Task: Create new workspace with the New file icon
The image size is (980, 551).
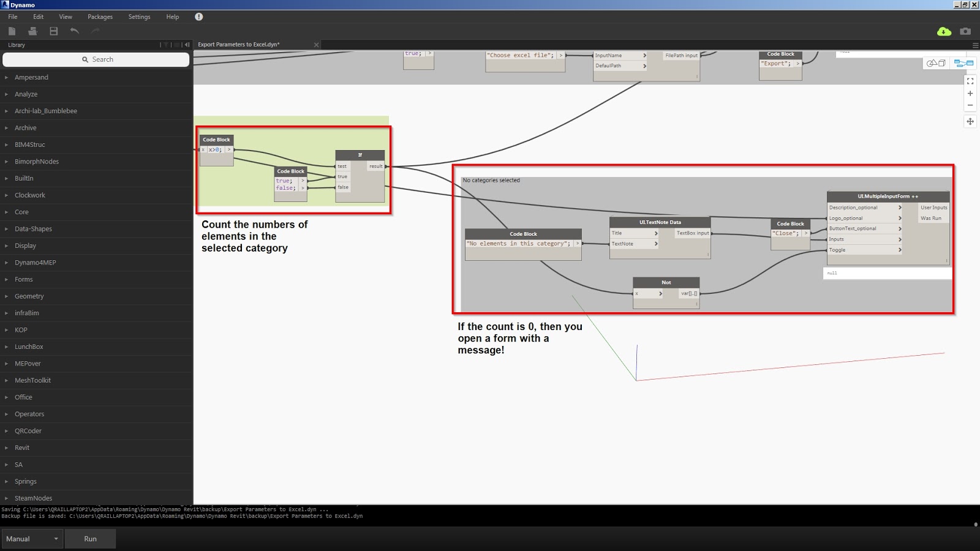Action: coord(11,31)
